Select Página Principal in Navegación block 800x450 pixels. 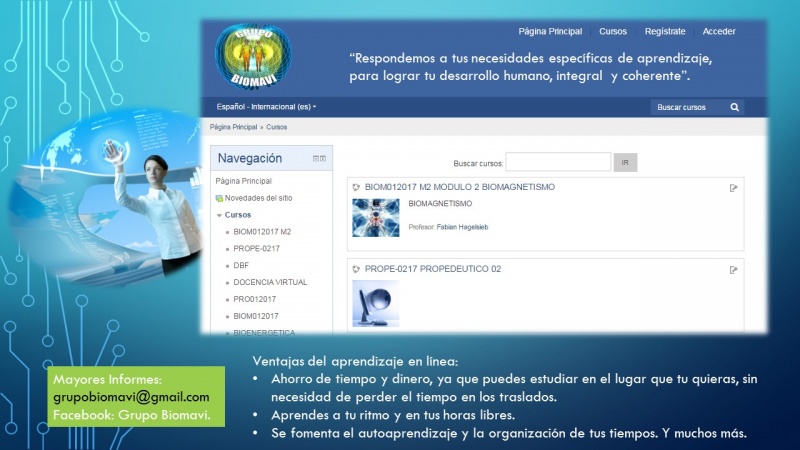click(243, 181)
